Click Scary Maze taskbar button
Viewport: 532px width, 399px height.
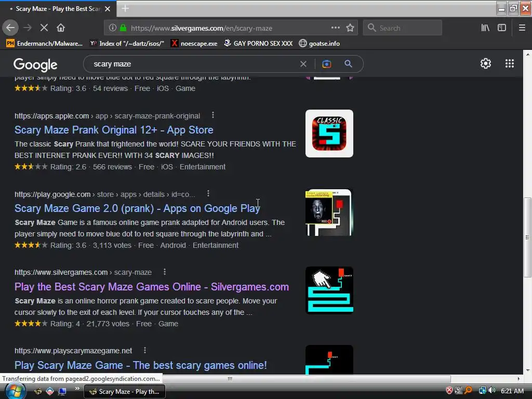(x=125, y=392)
